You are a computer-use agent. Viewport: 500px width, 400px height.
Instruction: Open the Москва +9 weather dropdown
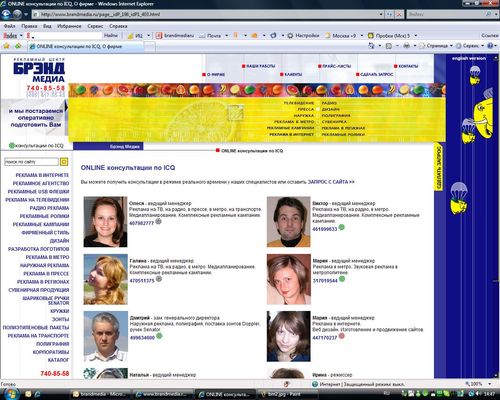click(x=362, y=35)
